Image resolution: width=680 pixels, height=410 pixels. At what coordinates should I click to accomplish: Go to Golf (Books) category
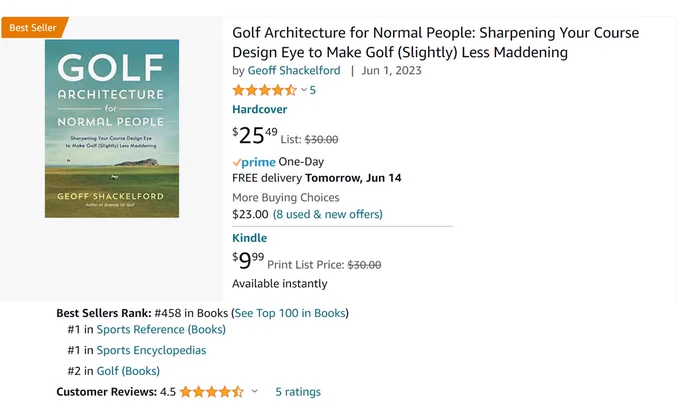click(128, 371)
